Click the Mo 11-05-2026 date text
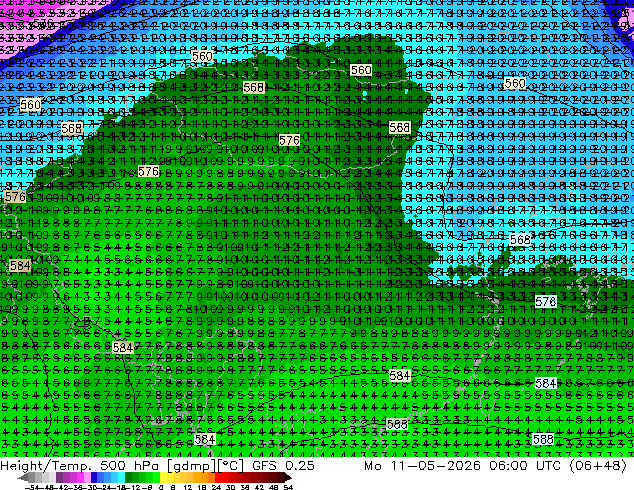This screenshot has width=634, height=490. point(422,465)
